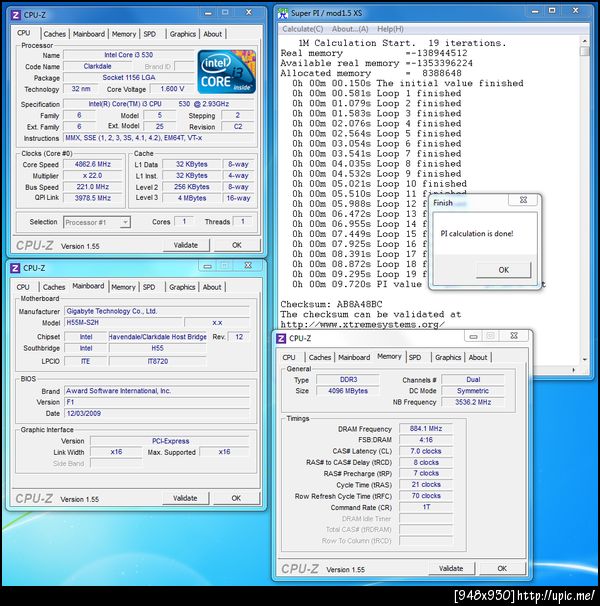The width and height of the screenshot is (600, 606).
Task: Open the About tab in the Mainboard CPU-Z window
Action: [x=212, y=287]
